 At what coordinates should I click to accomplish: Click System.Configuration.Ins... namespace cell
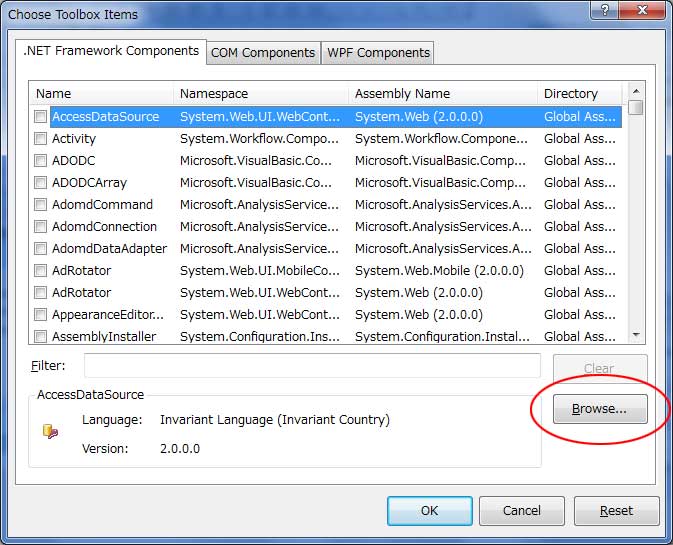260,336
